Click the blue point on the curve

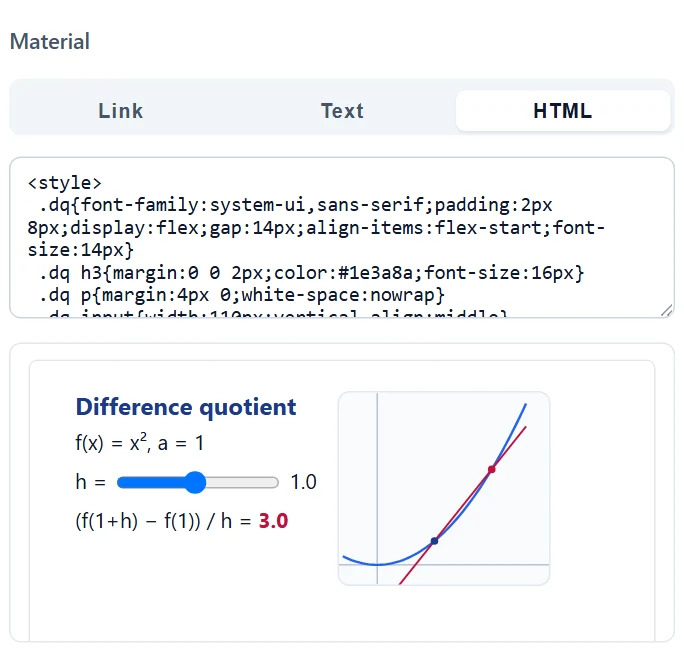tap(434, 541)
